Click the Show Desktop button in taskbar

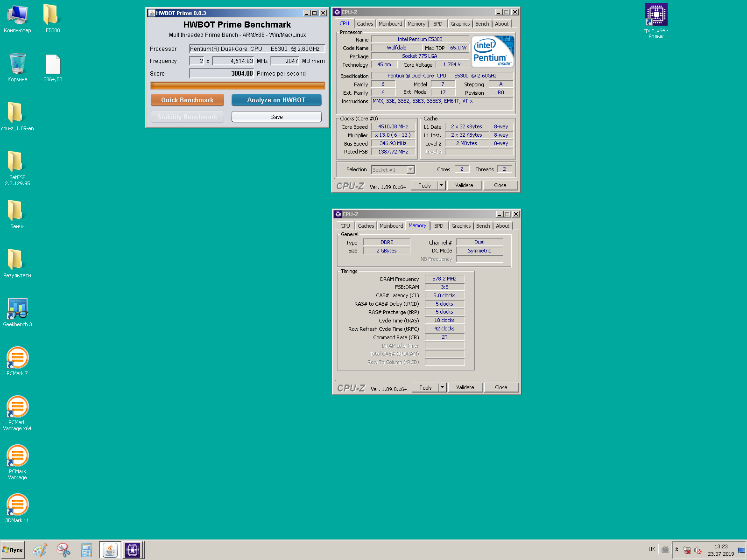[x=741, y=550]
